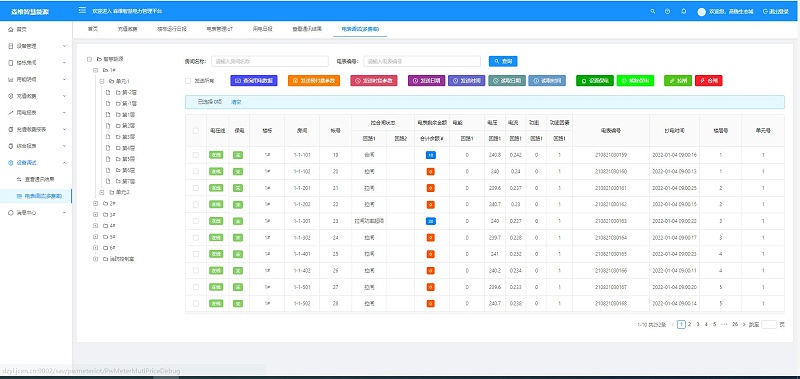Tick the select-all checkbox in table header
This screenshot has width=800, height=379.
[x=195, y=131]
